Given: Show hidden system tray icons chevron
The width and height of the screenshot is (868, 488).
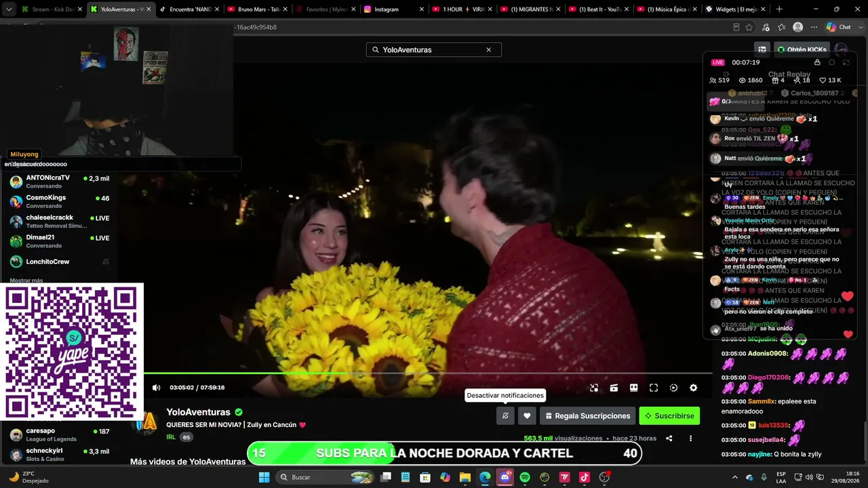Looking at the screenshot, I should 735,477.
